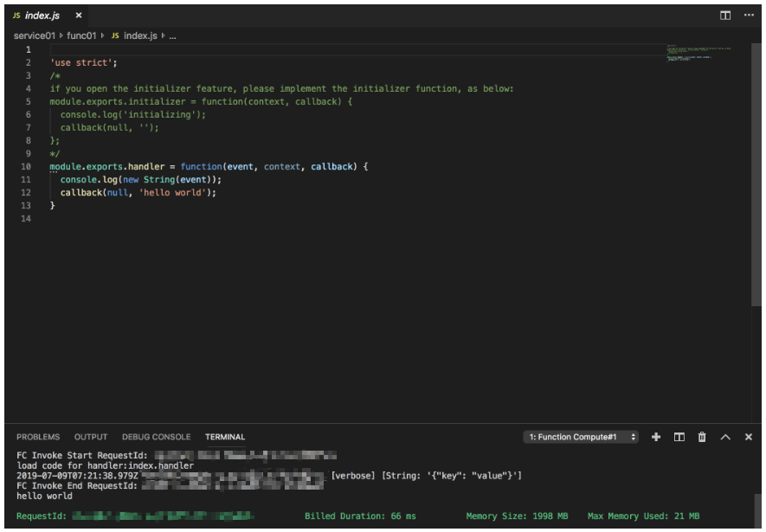Screen dimensions: 766x532
Task: Kill the terminal with trash icon
Action: [x=702, y=437]
